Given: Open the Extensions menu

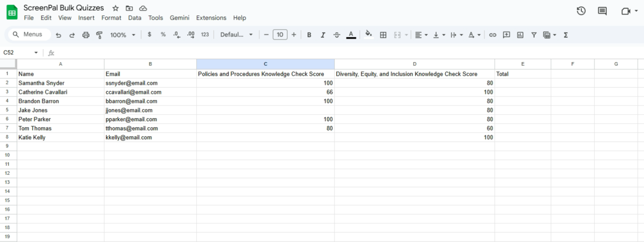Looking at the screenshot, I should (x=211, y=18).
